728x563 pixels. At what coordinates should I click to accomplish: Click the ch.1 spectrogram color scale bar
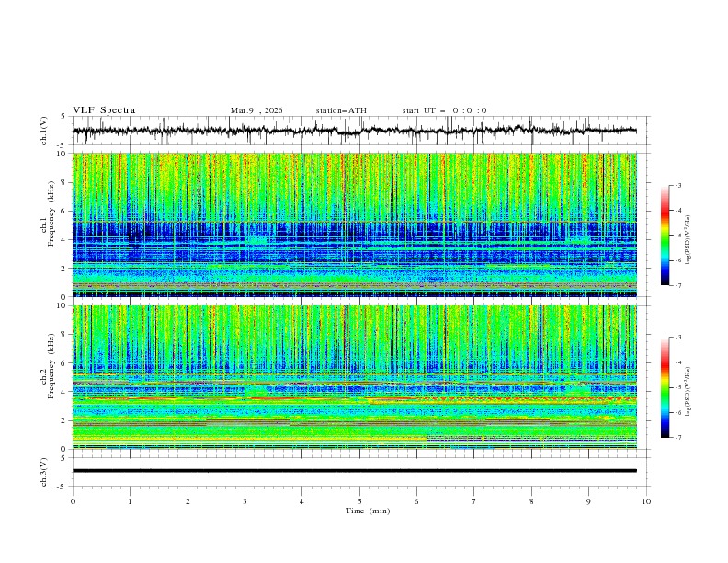pyautogui.click(x=665, y=235)
